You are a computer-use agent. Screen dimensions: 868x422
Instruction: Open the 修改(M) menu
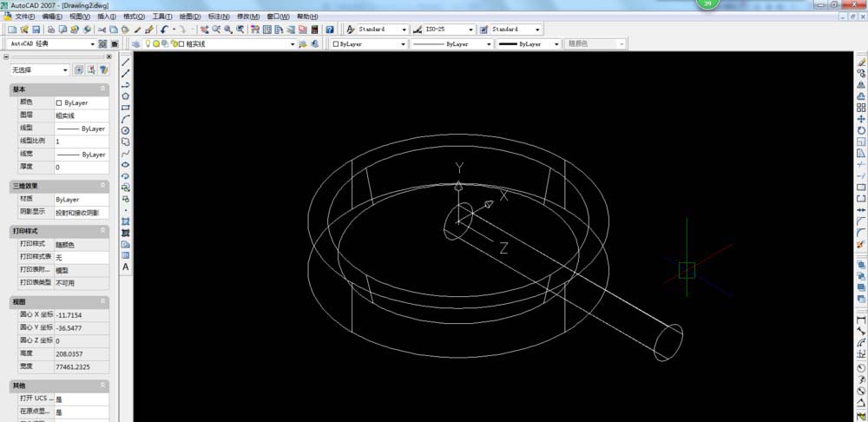pyautogui.click(x=248, y=16)
